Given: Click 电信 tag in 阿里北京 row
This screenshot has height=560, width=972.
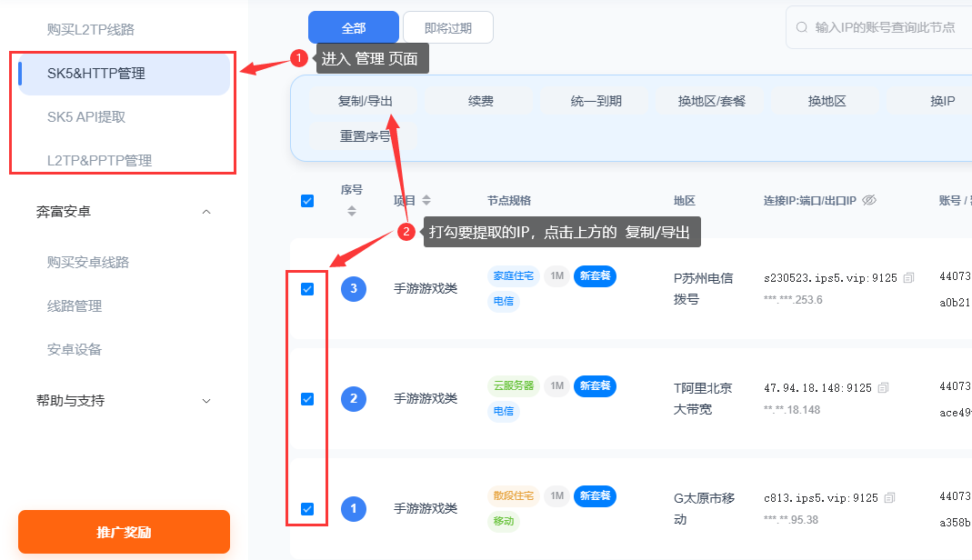Looking at the screenshot, I should (504, 411).
